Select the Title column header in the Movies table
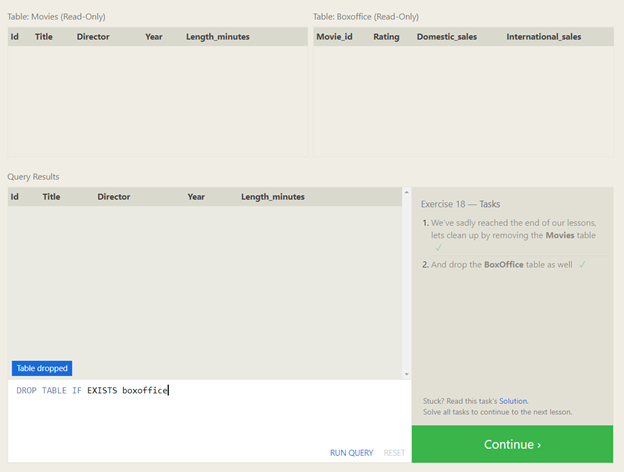 point(44,37)
